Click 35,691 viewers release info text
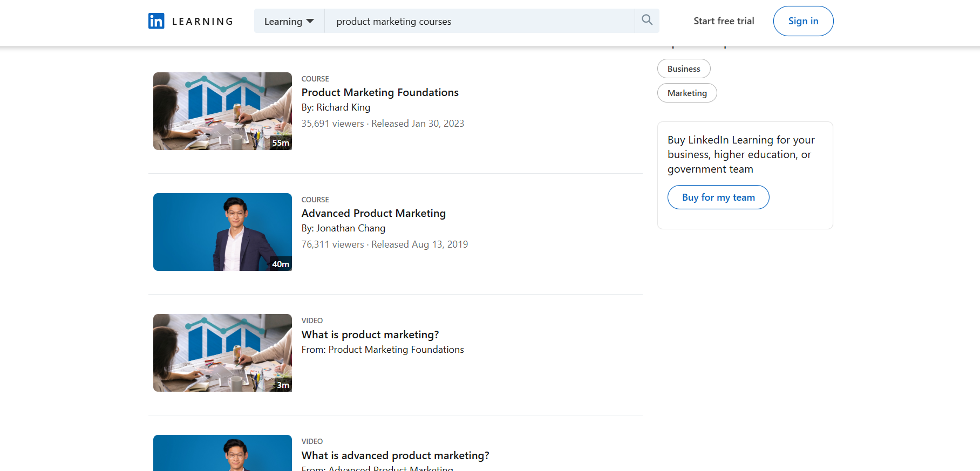This screenshot has width=980, height=471. point(383,124)
